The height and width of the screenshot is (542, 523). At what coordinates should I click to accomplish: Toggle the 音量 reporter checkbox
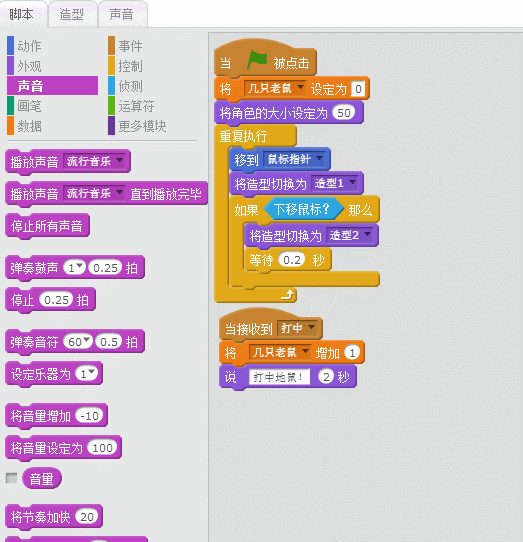pos(11,478)
